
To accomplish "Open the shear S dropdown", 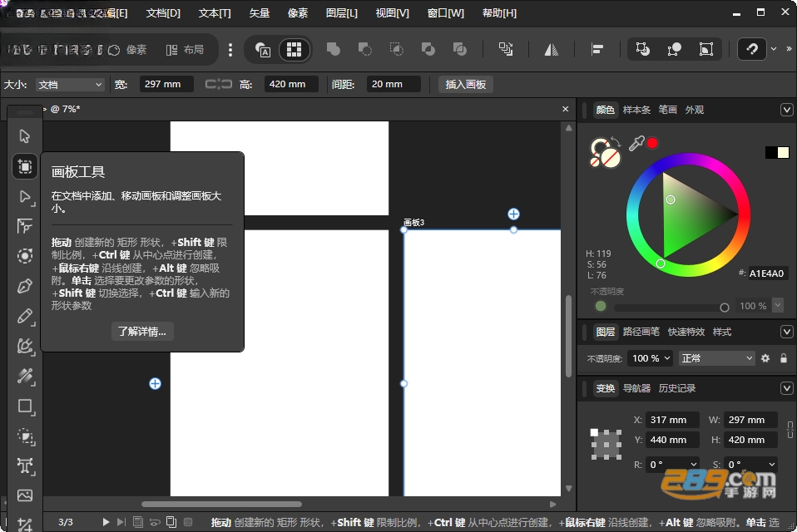I will tap(771, 465).
